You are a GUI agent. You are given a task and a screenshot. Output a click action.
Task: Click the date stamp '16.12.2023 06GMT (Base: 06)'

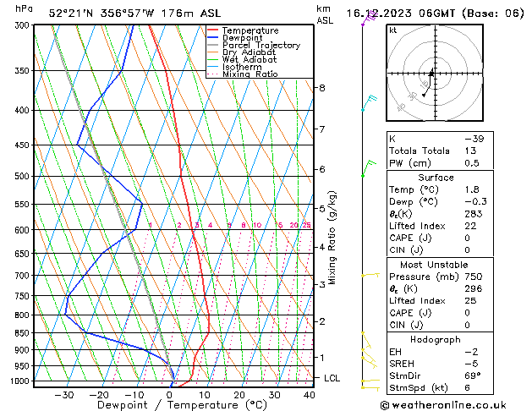coord(435,14)
